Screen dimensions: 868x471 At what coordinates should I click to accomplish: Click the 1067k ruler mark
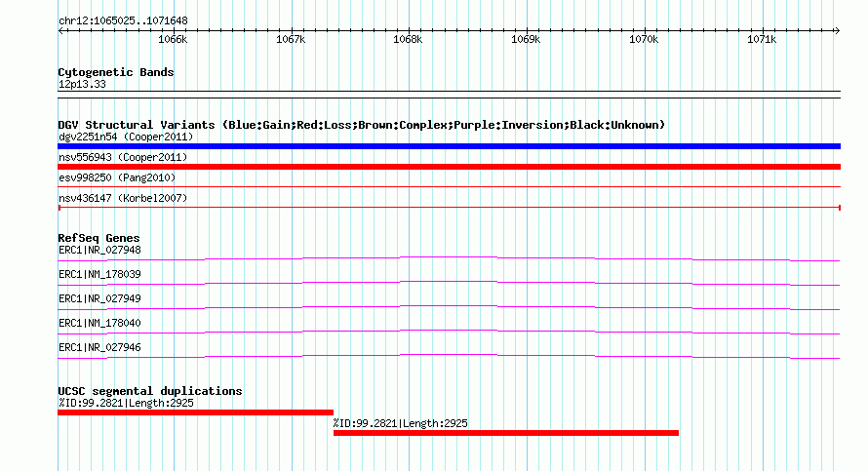coord(291,39)
